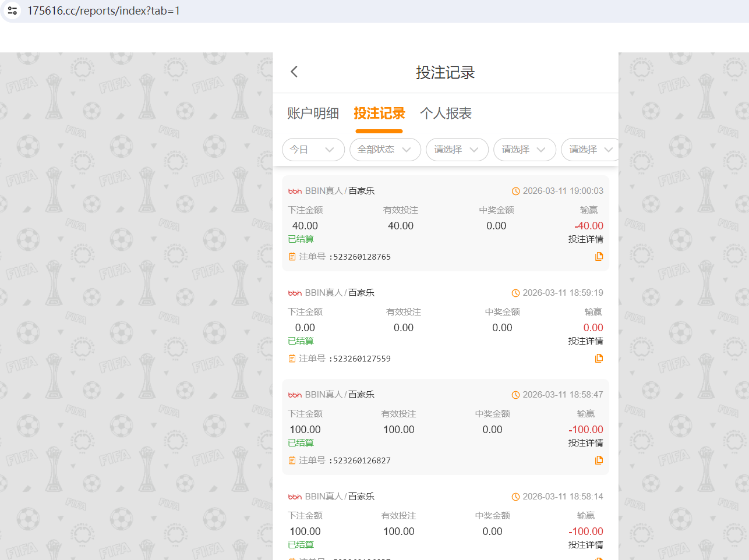The width and height of the screenshot is (749, 560).
Task: Open the 今日 date filter dropdown
Action: coord(313,150)
